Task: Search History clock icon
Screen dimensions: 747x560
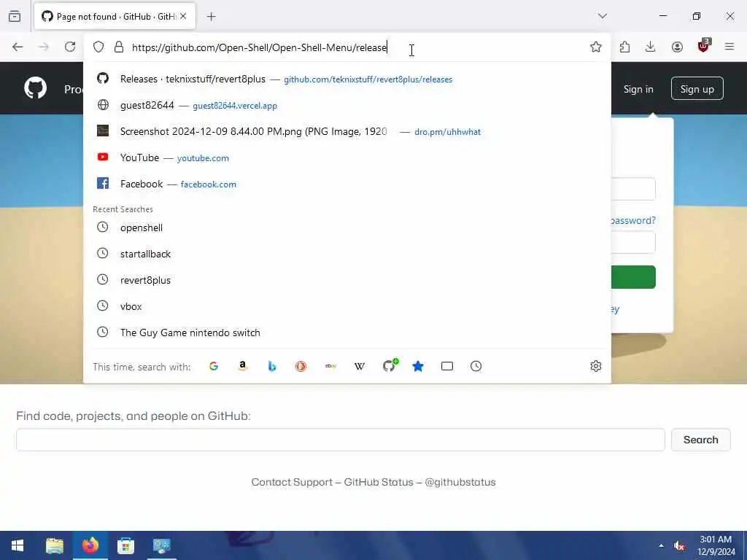Action: (476, 366)
